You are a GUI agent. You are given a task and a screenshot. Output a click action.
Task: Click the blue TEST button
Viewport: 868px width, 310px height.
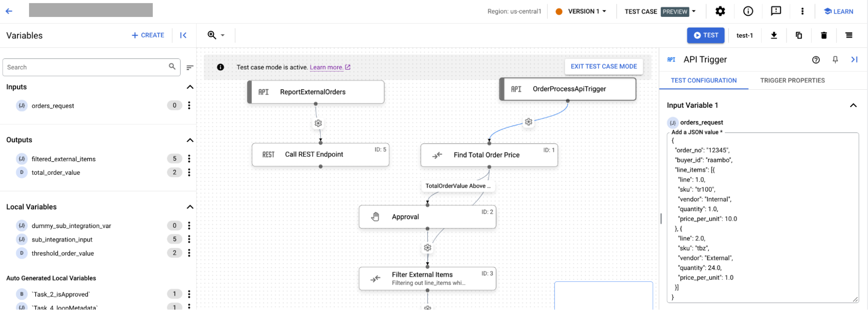tap(706, 36)
